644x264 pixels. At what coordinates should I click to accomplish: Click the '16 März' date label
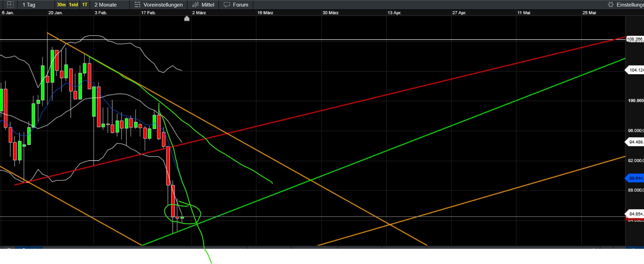click(x=265, y=13)
